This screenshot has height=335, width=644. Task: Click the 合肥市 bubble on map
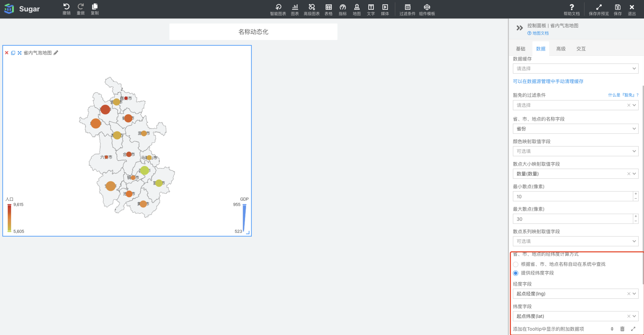click(129, 154)
